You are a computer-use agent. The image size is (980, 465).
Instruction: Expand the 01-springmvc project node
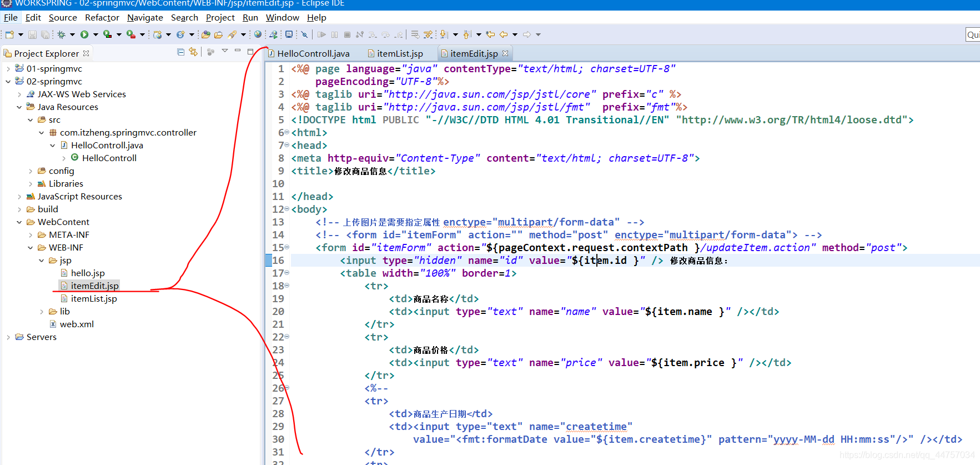(x=8, y=69)
